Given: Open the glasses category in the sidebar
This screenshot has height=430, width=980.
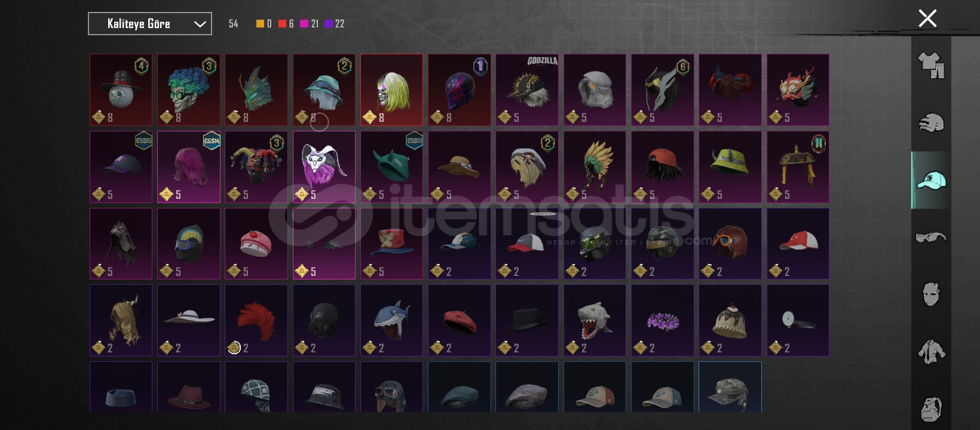Looking at the screenshot, I should [x=931, y=237].
